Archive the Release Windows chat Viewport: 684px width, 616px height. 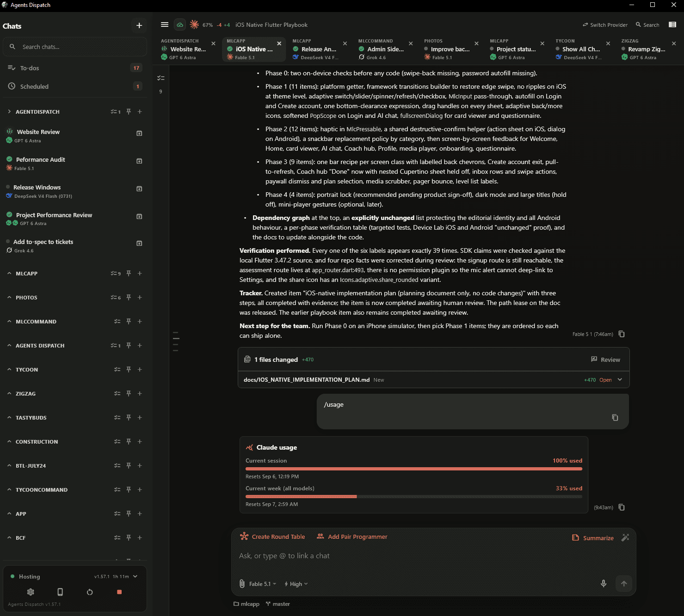tap(139, 189)
